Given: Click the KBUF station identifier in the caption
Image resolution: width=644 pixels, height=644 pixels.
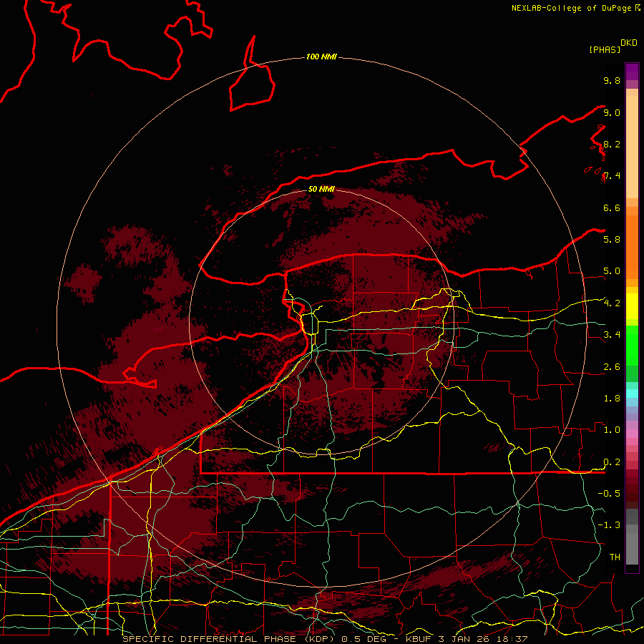Looking at the screenshot, I should pos(419,639).
